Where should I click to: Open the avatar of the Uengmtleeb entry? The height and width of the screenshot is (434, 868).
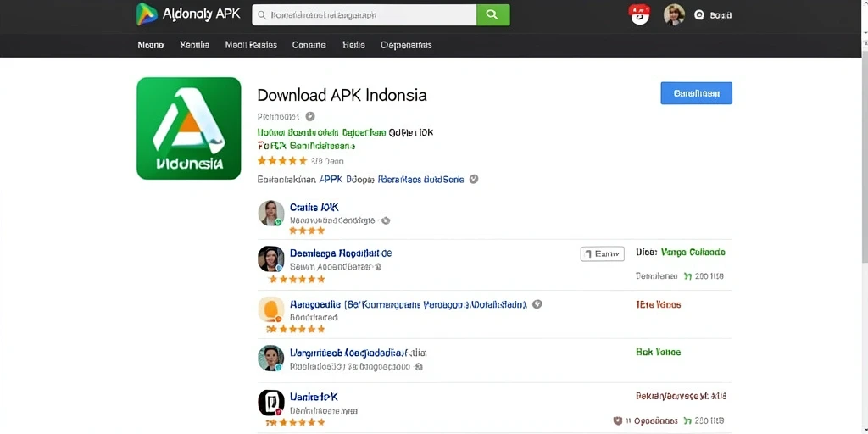pos(271,359)
